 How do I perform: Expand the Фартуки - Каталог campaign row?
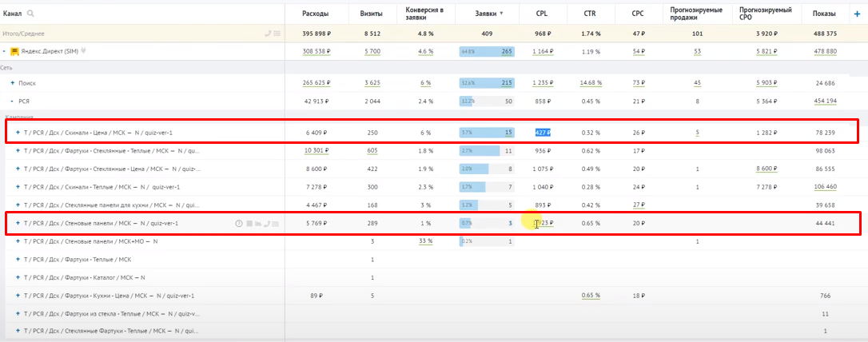(18, 277)
